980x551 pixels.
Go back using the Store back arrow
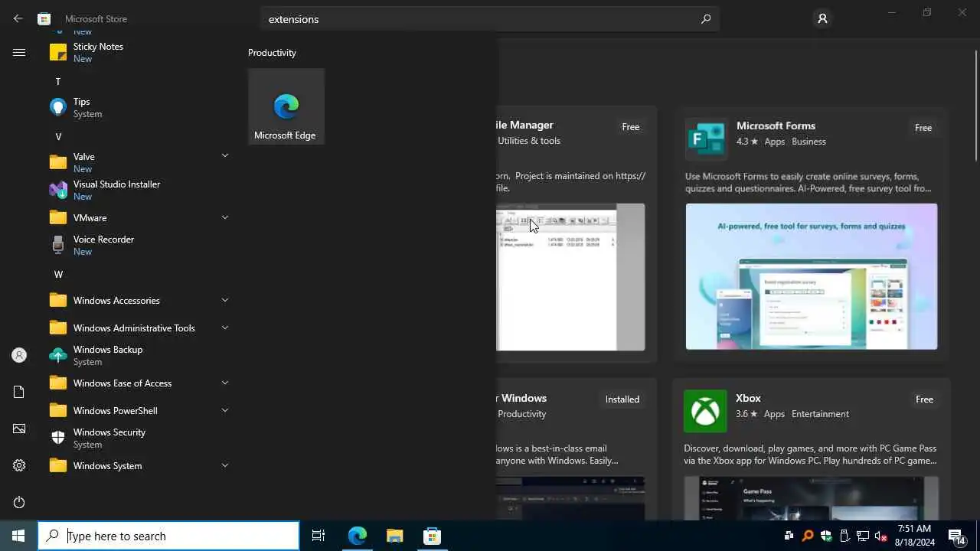tap(18, 18)
